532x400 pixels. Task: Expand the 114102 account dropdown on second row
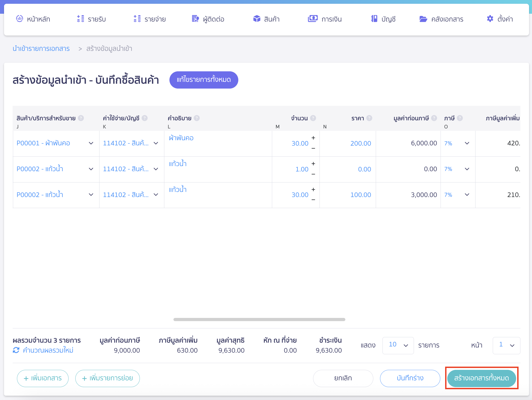pyautogui.click(x=156, y=169)
